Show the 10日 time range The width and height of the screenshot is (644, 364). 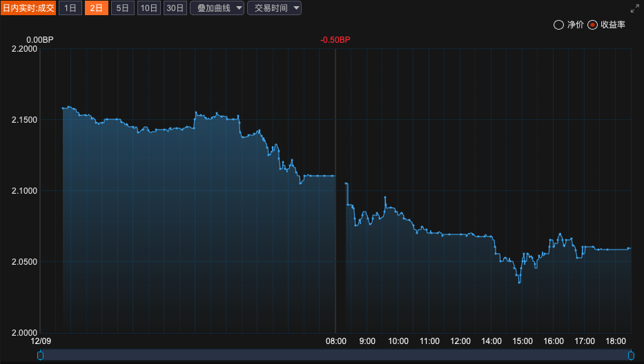pos(148,8)
